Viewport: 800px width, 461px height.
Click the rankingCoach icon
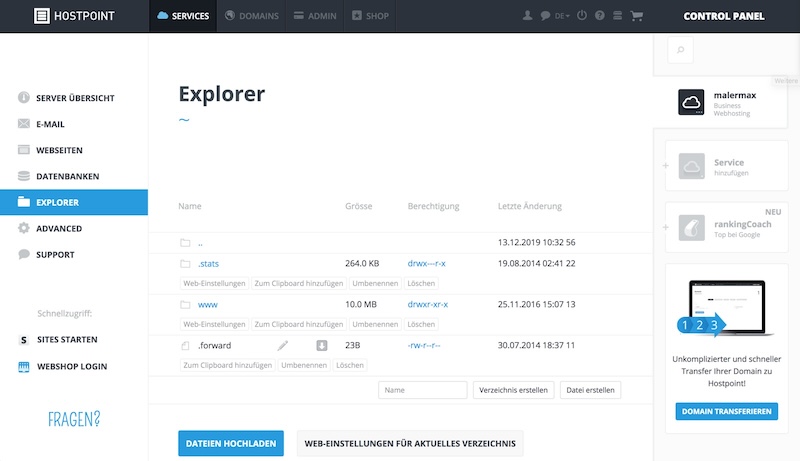[x=692, y=227]
